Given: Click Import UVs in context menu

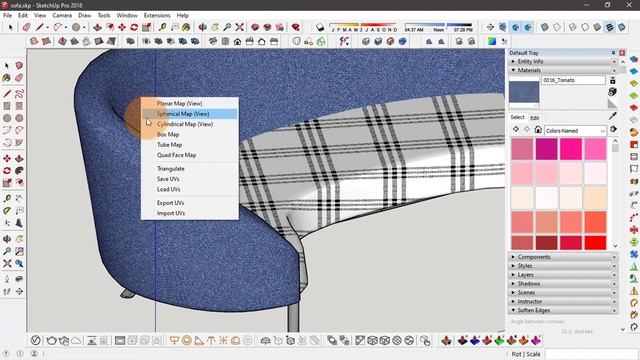Looking at the screenshot, I should click(190, 213).
